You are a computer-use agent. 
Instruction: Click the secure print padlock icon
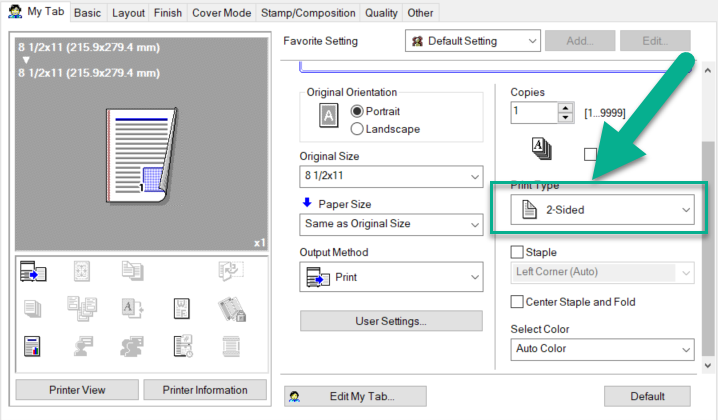click(x=231, y=309)
